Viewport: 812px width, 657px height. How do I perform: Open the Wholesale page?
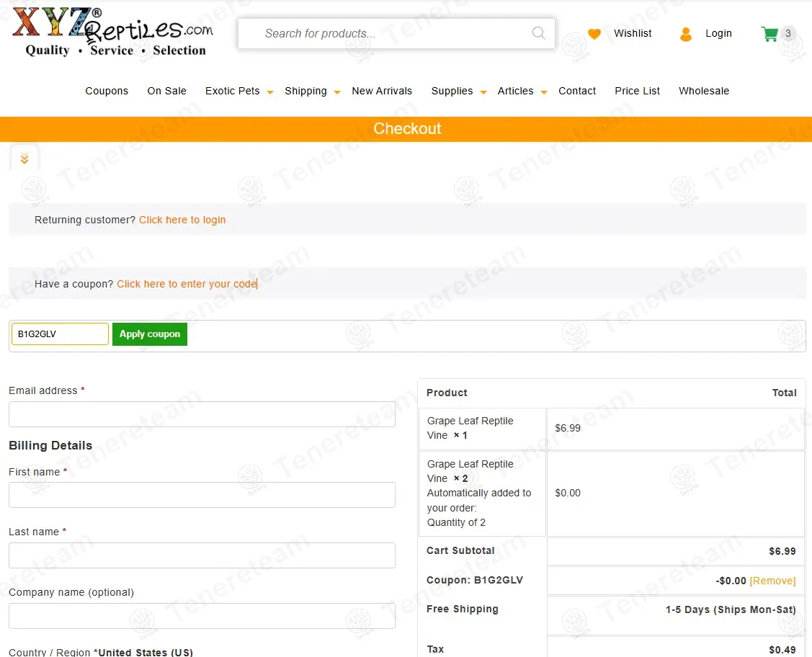click(704, 91)
